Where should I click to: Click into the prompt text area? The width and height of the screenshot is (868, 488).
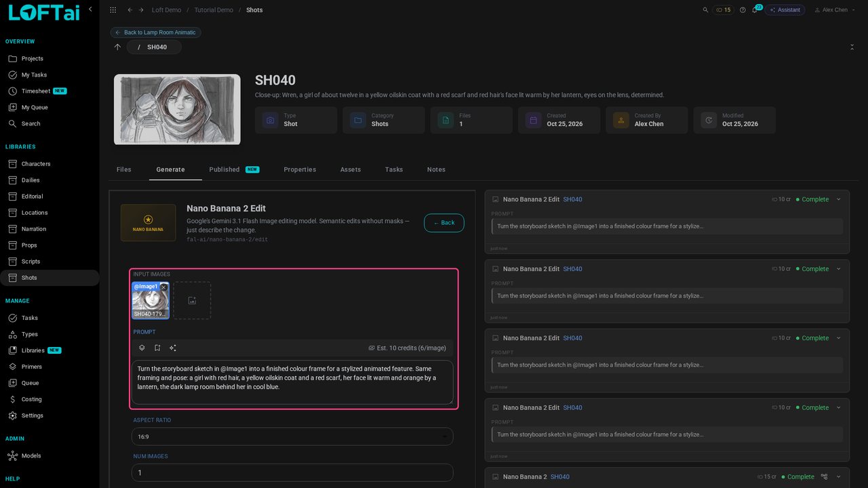click(x=293, y=382)
